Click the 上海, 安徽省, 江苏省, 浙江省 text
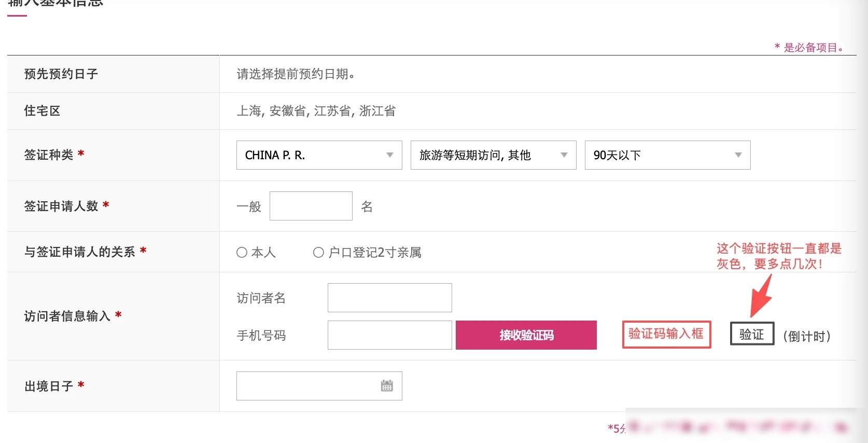The width and height of the screenshot is (868, 443). point(316,111)
